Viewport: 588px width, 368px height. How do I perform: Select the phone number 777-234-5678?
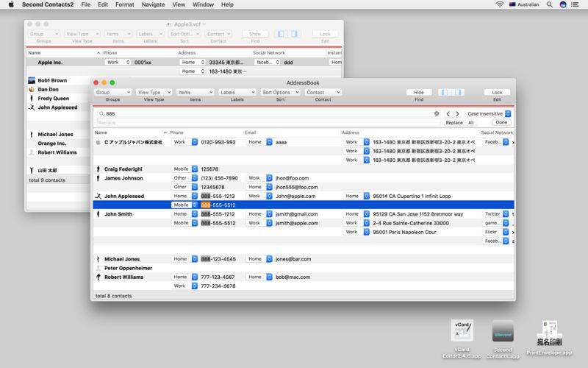click(x=218, y=286)
